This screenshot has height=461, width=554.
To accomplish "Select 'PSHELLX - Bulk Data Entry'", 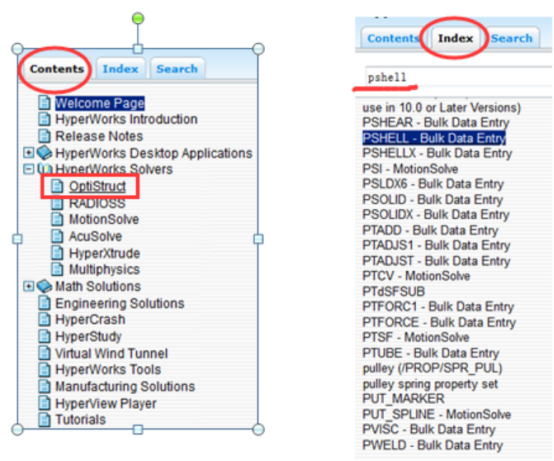I will [437, 153].
